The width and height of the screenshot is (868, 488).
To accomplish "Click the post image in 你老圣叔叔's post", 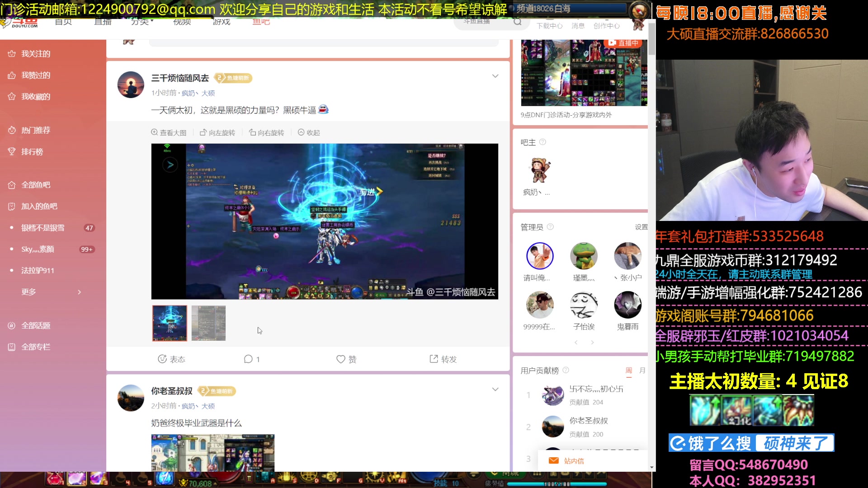I will pos(213,453).
